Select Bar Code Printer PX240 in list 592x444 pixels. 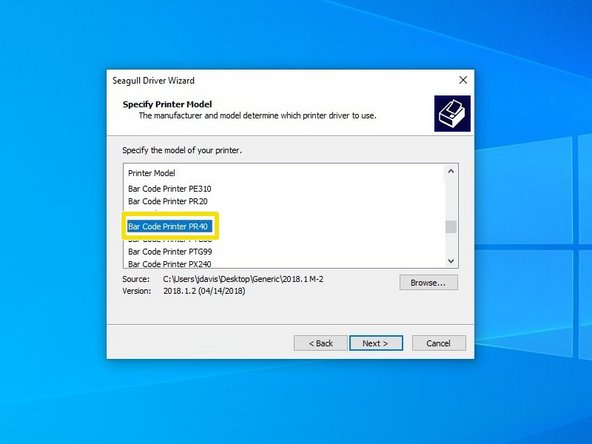click(x=170, y=264)
